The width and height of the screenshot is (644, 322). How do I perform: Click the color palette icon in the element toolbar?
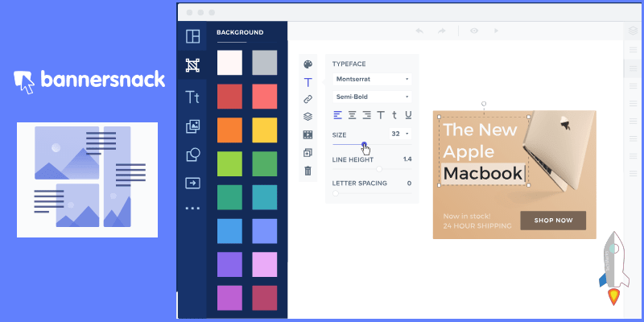(308, 64)
